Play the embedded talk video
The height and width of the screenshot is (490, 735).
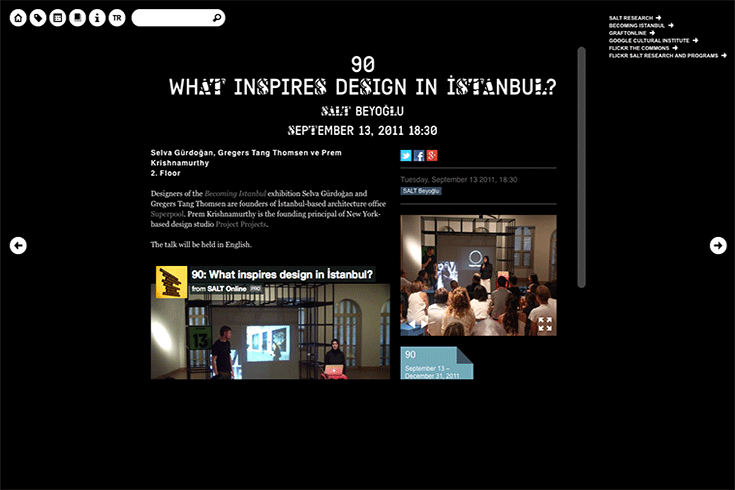coord(270,332)
